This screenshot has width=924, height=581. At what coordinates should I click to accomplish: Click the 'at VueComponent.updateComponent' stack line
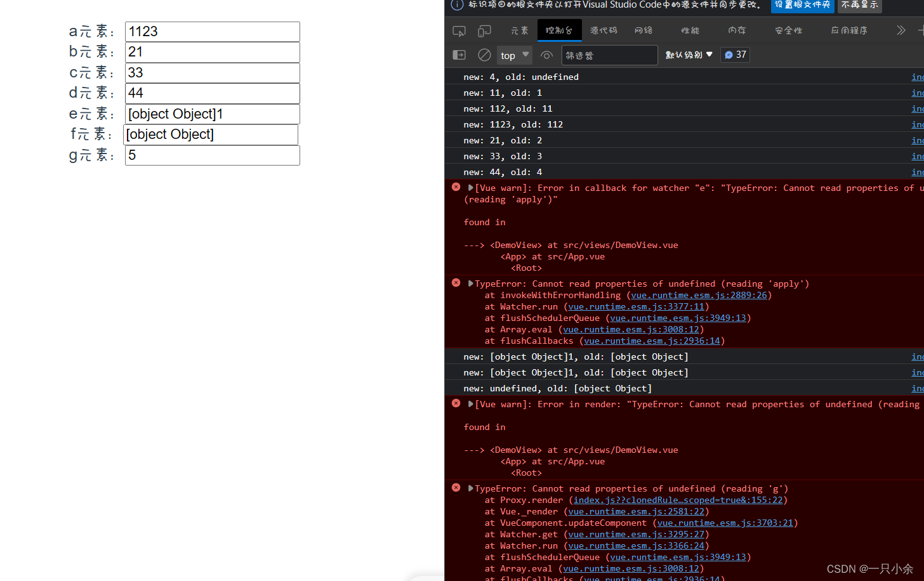pos(642,523)
